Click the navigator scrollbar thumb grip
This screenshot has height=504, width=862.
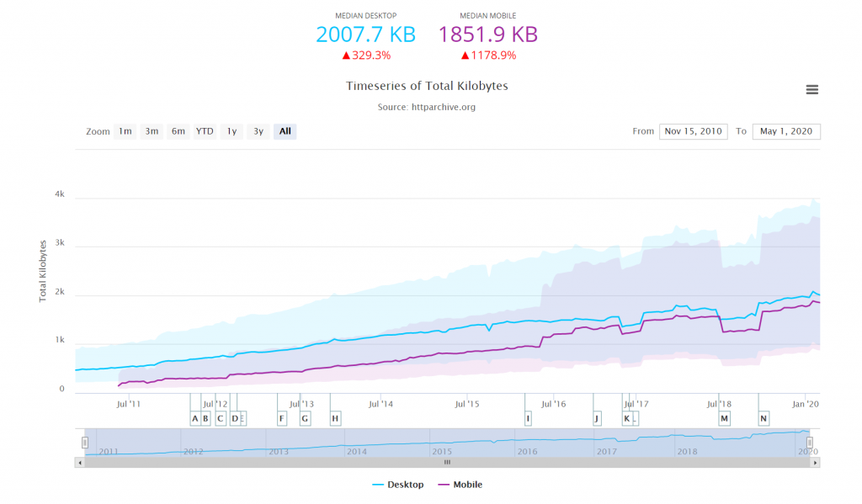pos(447,463)
